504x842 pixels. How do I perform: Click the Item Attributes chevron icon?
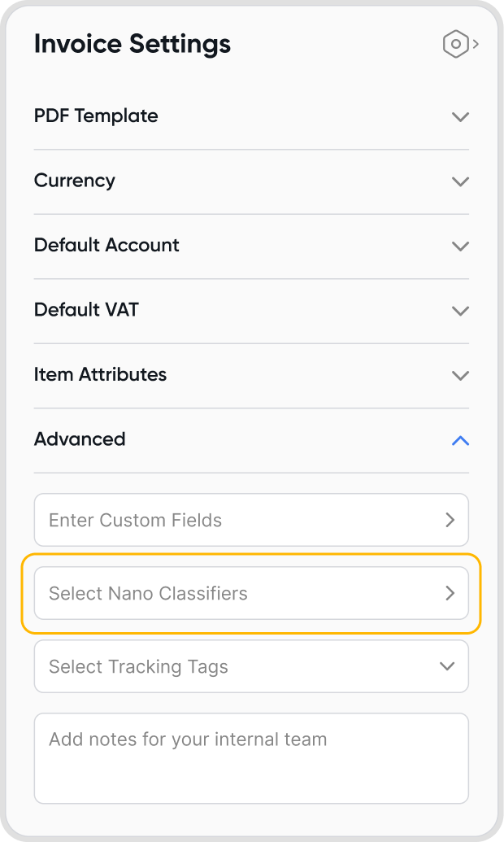coord(460,375)
